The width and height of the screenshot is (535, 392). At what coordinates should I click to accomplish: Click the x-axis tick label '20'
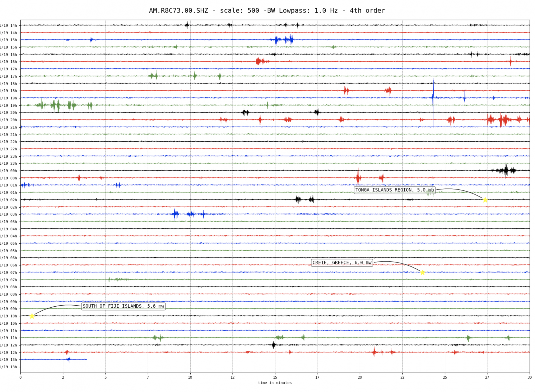(360, 377)
